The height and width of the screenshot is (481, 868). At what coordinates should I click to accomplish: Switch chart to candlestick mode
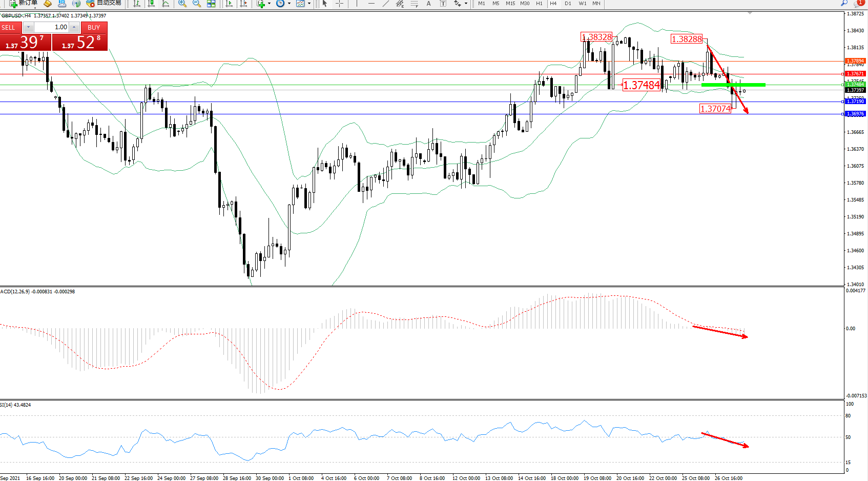point(151,4)
